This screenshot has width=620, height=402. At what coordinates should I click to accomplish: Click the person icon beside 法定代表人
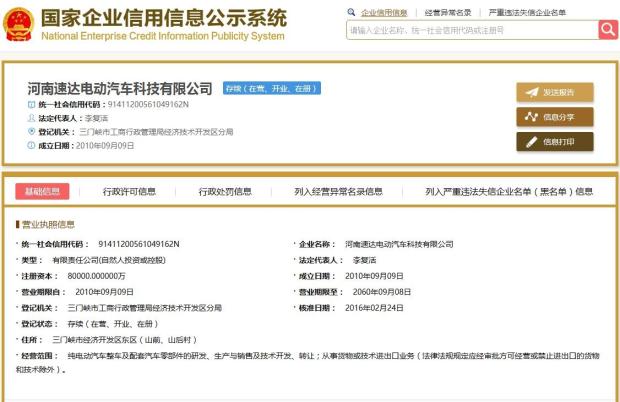31,118
